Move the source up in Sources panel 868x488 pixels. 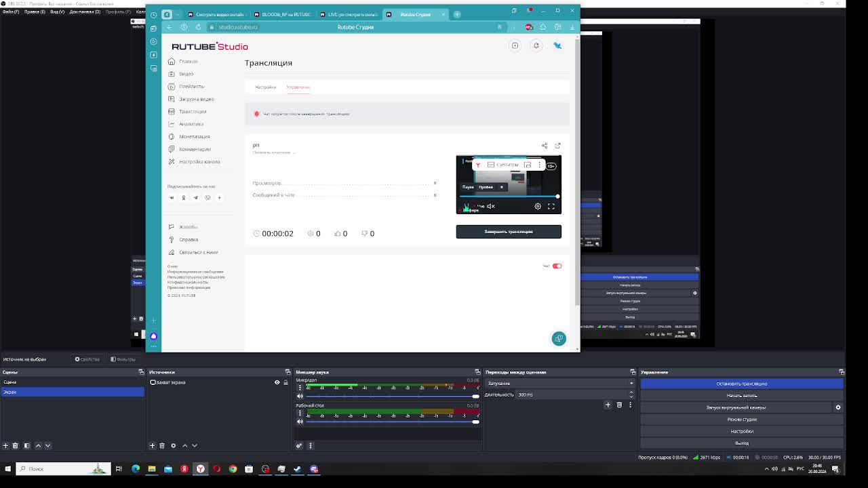(184, 445)
